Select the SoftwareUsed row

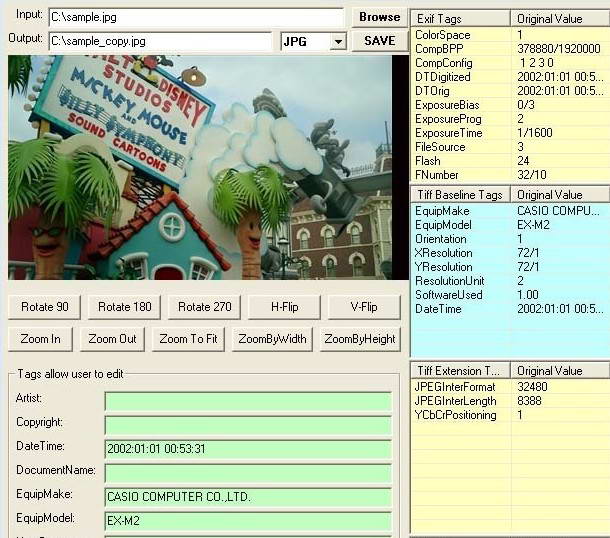click(x=510, y=295)
